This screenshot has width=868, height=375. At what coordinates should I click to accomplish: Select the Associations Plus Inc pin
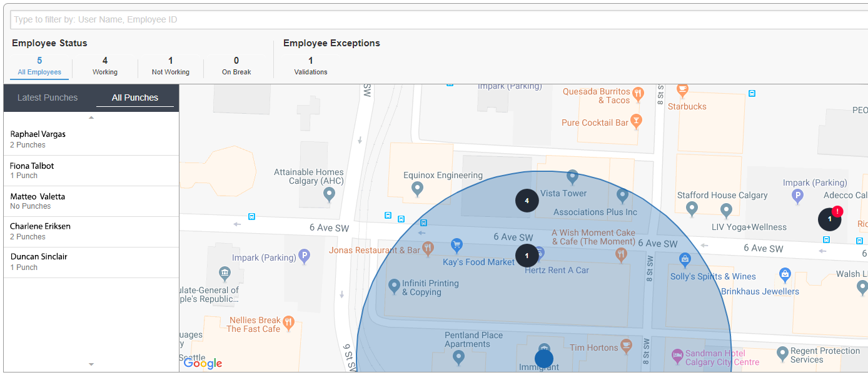tap(622, 196)
